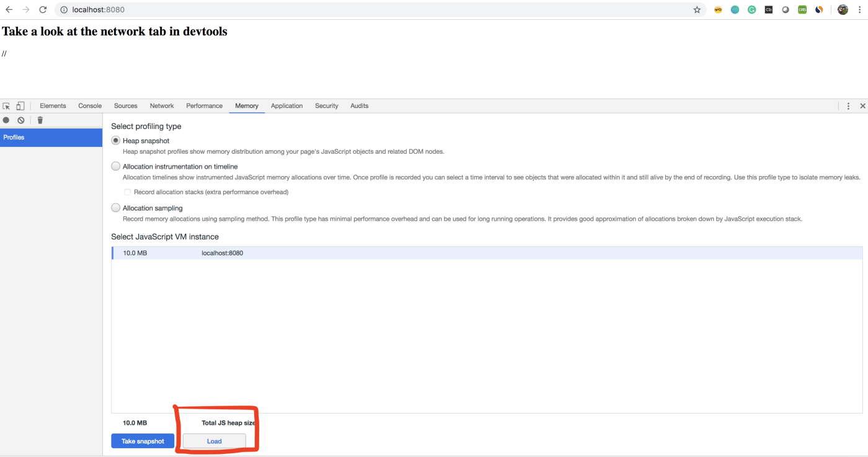Select the Heap snapshot radio button

(x=115, y=141)
